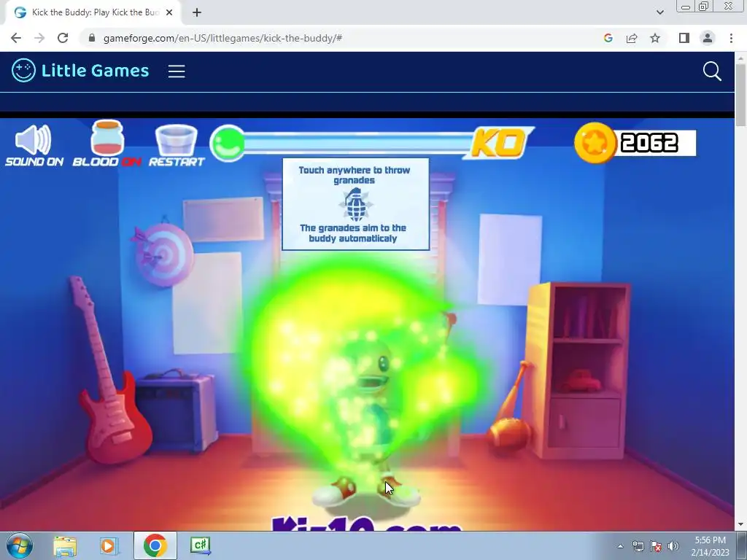
Task: Open the site search magnifier
Action: pos(712,71)
